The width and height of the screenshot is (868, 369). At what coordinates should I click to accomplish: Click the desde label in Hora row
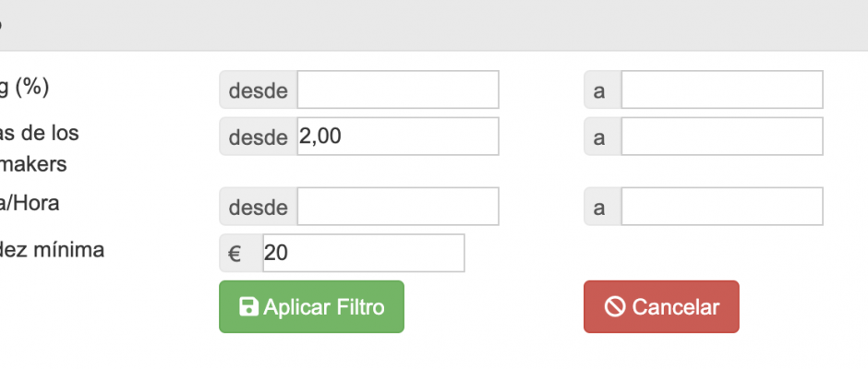(259, 207)
